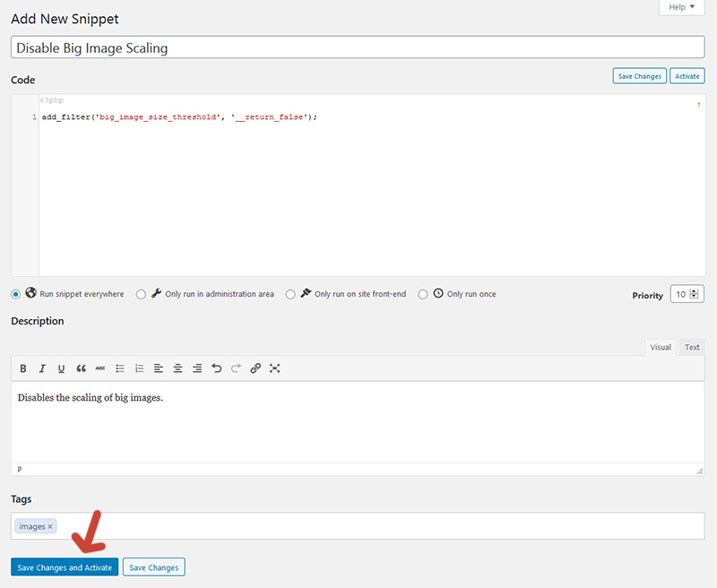Click the top Activate button
The width and height of the screenshot is (717, 588).
pyautogui.click(x=687, y=76)
